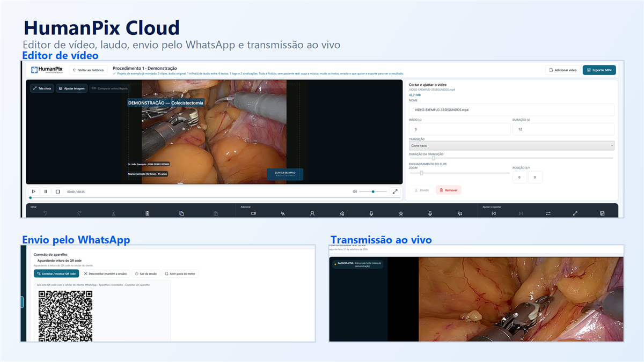Click the skip to end icon
The image size is (644, 362).
click(521, 213)
